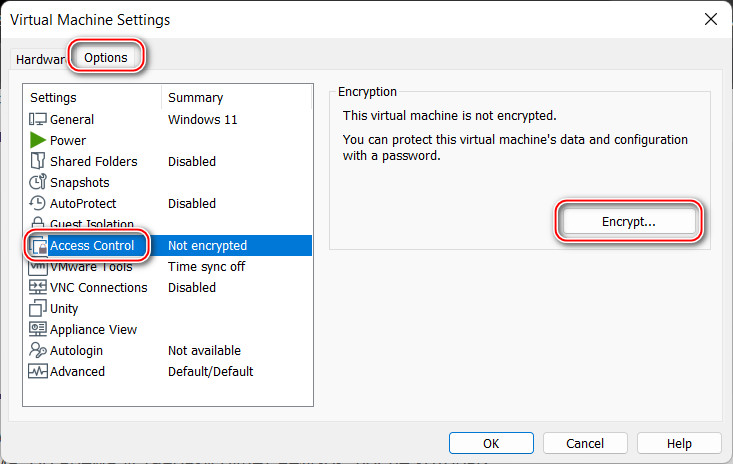Open the Advanced waveform icon
733x464 pixels.
coord(37,371)
